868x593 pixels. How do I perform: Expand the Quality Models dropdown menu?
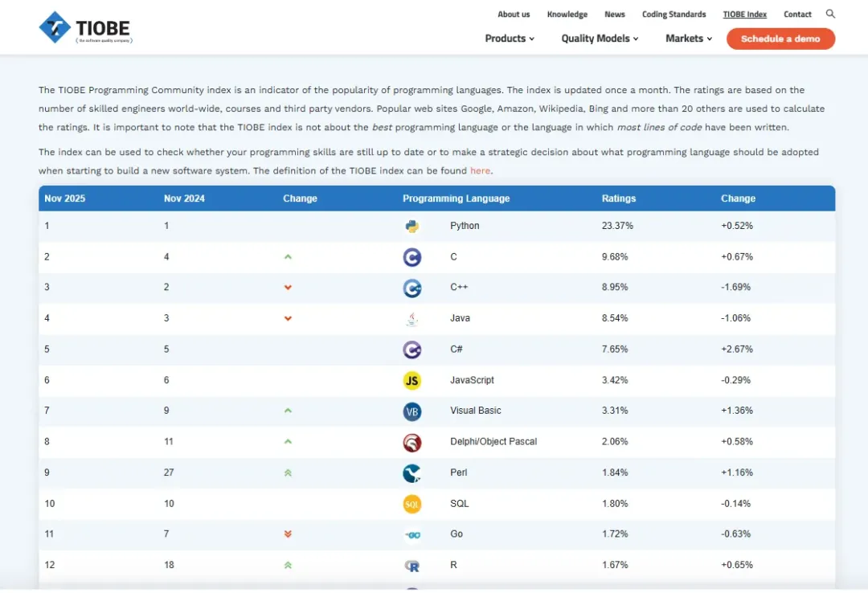click(600, 39)
